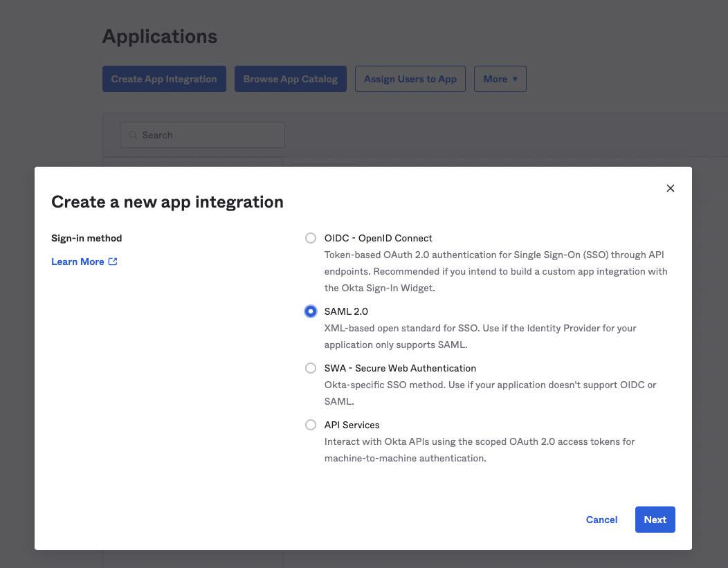Click the OIDC description 'Token-based OAuth 2.0' text
The image size is (728, 568).
click(496, 271)
